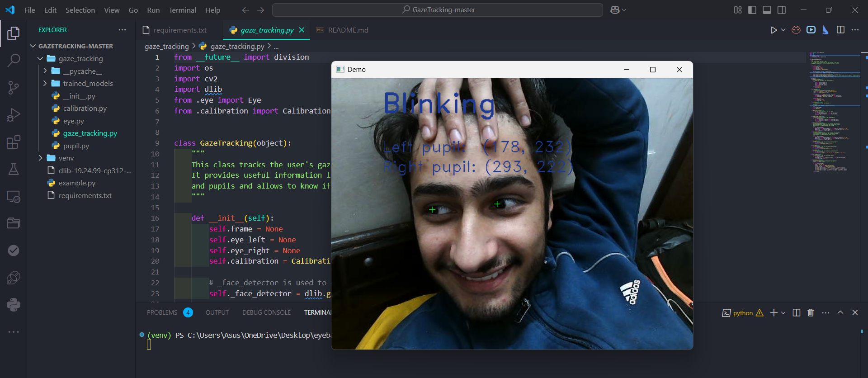Open run options dropdown next to play button
Image resolution: width=868 pixels, height=378 pixels.
783,30
